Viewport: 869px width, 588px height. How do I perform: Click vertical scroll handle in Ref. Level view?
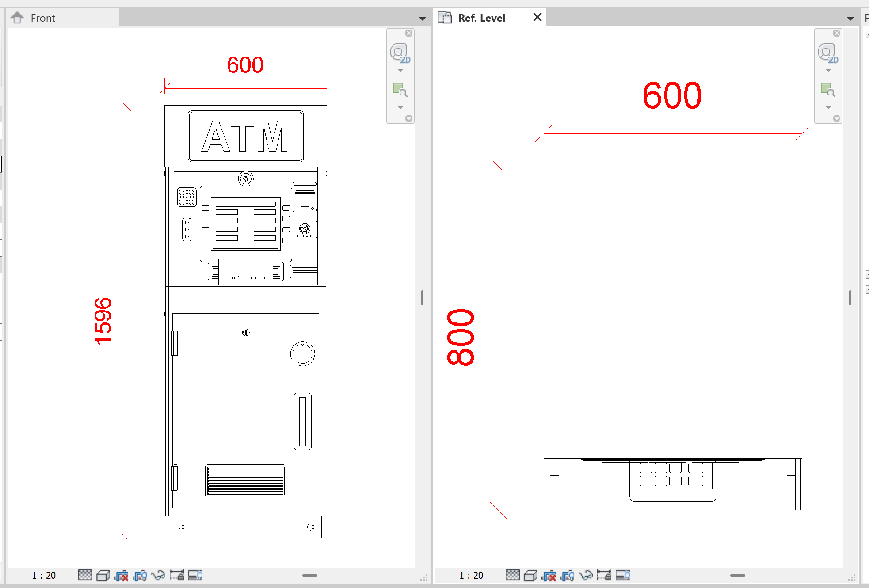click(850, 298)
